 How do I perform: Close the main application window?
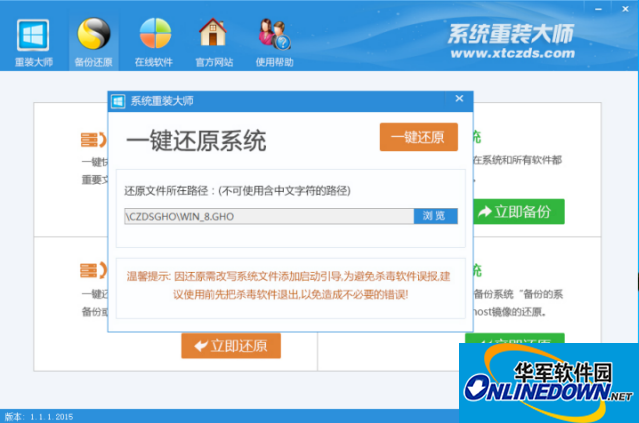pos(625,9)
